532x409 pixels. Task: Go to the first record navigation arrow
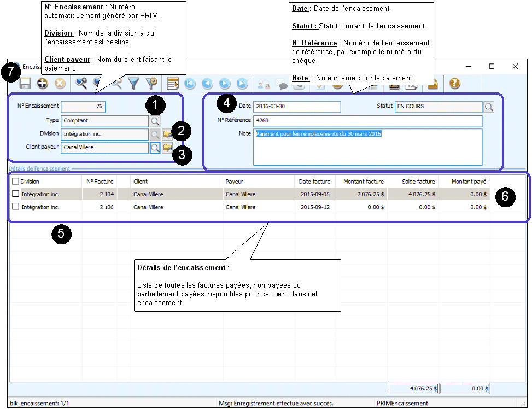coord(190,84)
